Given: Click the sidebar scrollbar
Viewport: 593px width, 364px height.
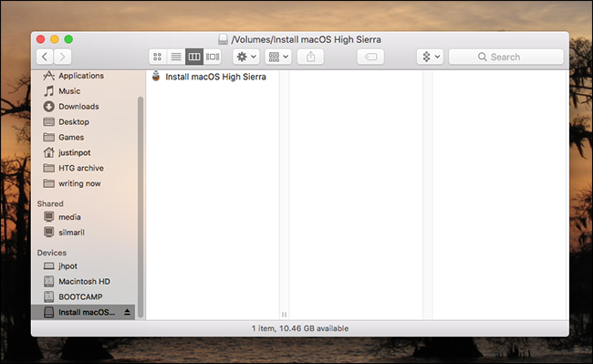Looking at the screenshot, I should [140, 207].
